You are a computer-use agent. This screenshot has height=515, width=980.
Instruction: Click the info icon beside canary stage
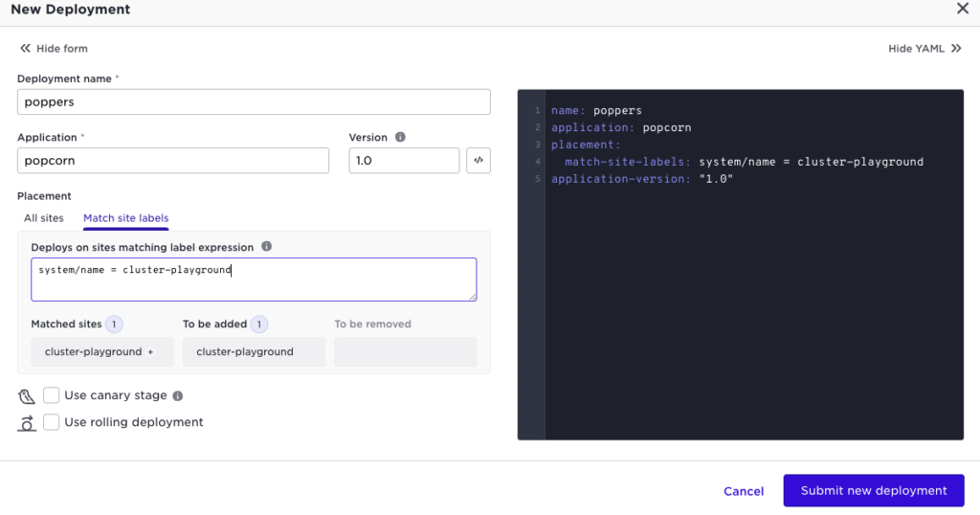coord(178,395)
